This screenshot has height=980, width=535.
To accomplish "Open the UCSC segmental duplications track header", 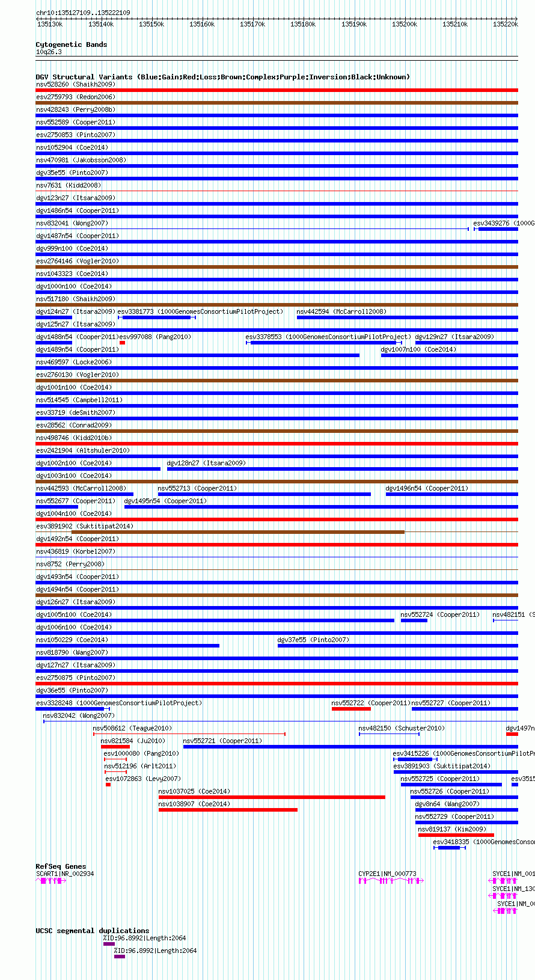I will (x=93, y=931).
